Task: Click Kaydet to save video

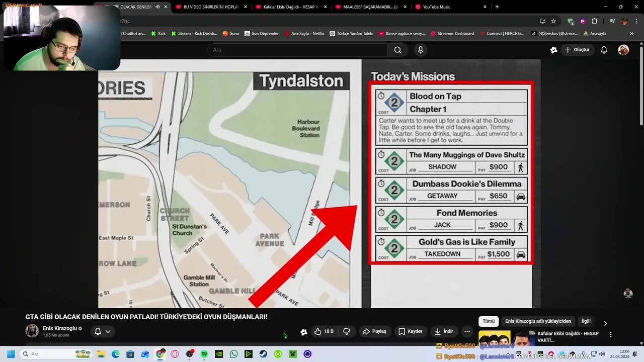Action: (x=411, y=331)
